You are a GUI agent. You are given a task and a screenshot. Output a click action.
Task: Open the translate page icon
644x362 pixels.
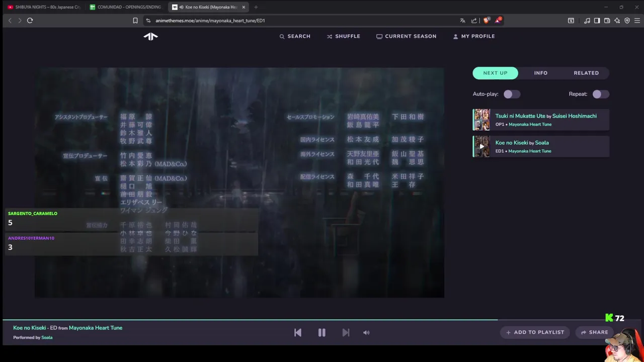462,21
